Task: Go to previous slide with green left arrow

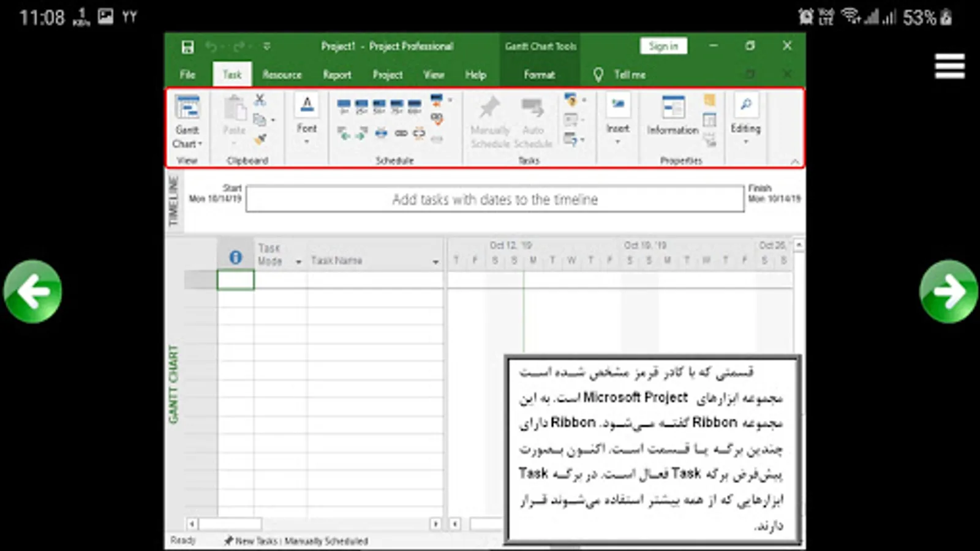Action: 32,291
